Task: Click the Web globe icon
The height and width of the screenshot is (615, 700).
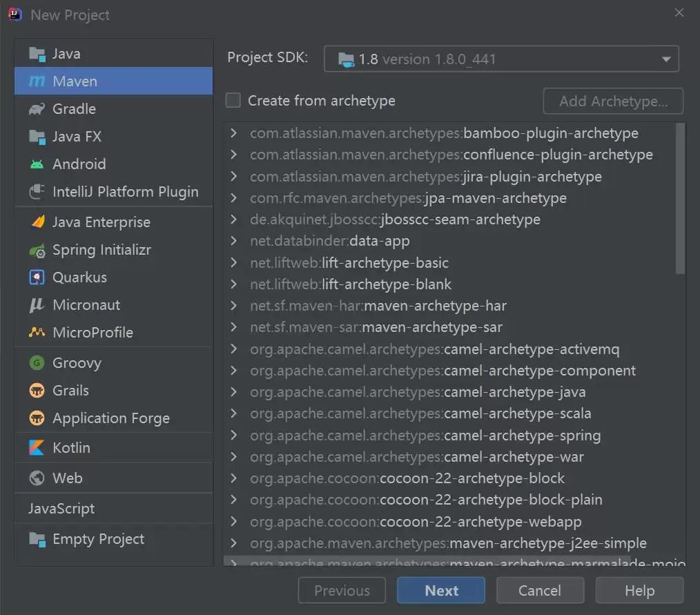Action: pos(37,478)
